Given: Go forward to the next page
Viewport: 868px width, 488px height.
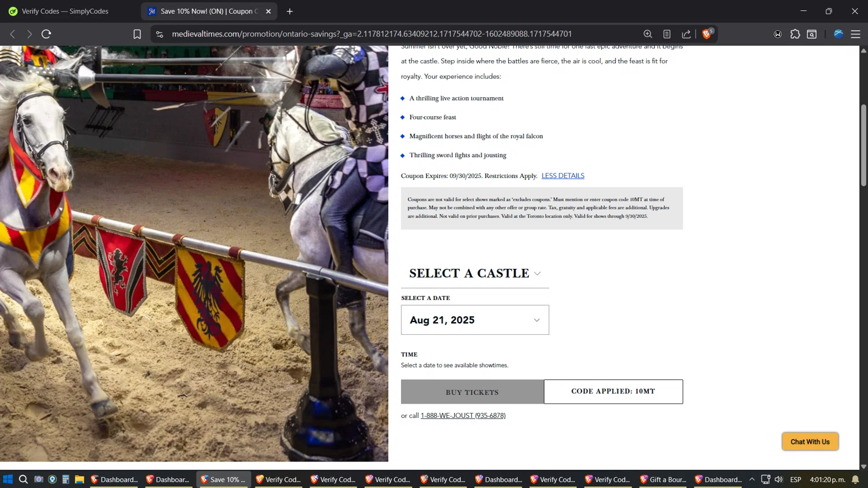Looking at the screenshot, I should click(x=30, y=34).
